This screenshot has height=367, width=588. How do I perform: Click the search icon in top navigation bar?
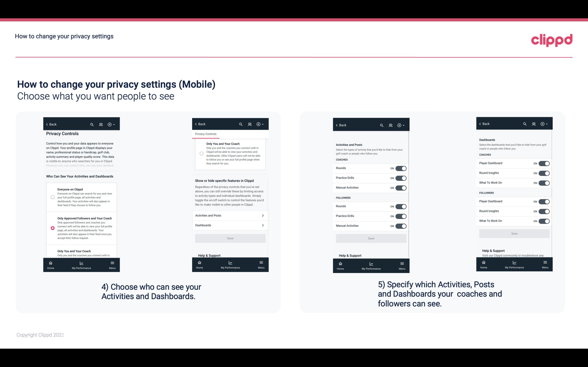pos(92,124)
